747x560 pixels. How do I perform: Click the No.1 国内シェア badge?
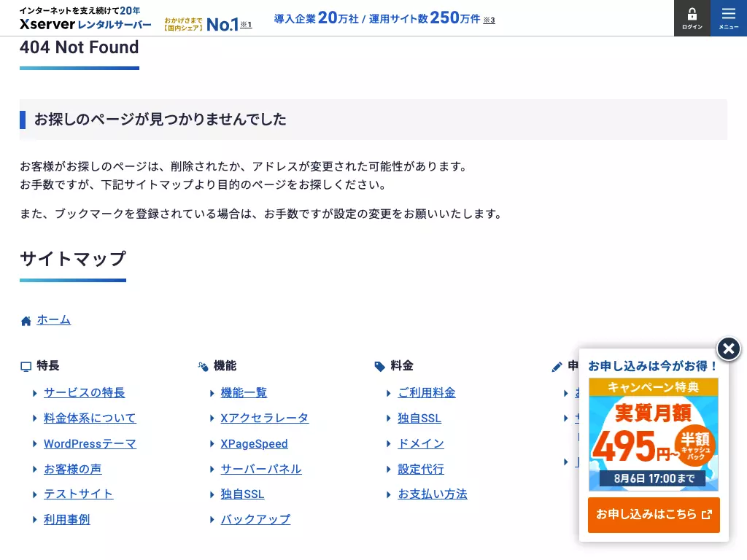(x=202, y=24)
